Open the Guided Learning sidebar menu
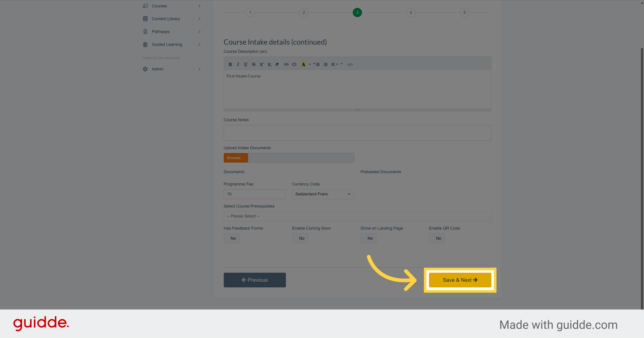 tap(172, 44)
